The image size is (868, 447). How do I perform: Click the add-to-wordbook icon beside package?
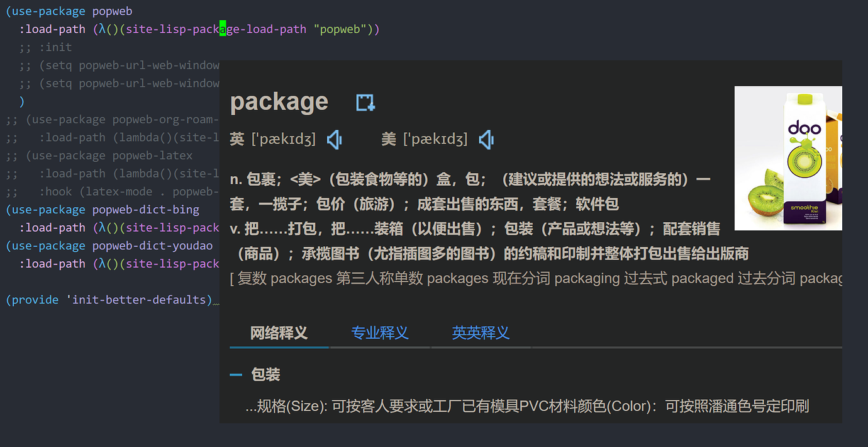[365, 102]
